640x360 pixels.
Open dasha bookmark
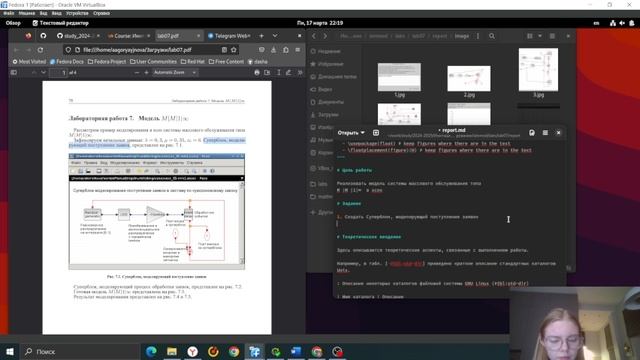pyautogui.click(x=258, y=62)
